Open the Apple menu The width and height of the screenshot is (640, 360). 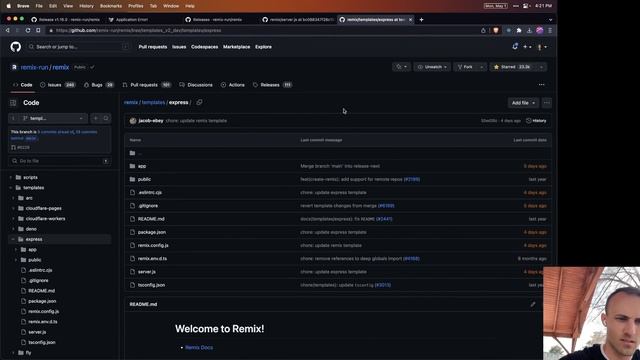click(x=8, y=6)
